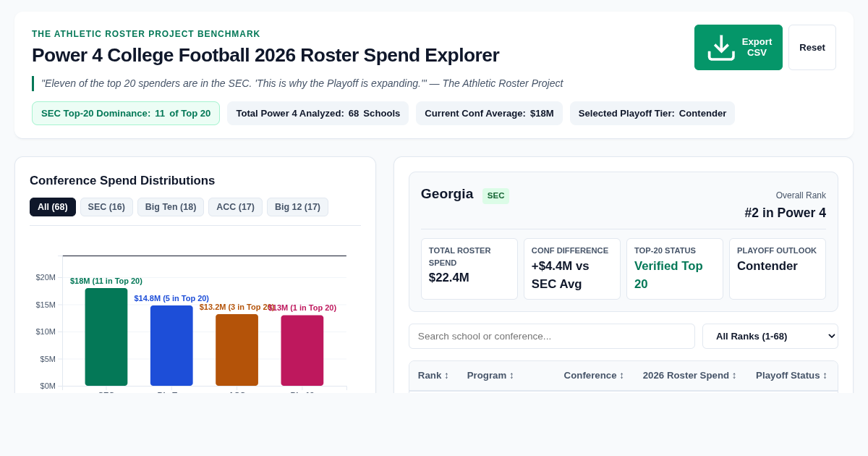Click the italic SEC quote text
Screen dimensions: 868x456
click(302, 83)
